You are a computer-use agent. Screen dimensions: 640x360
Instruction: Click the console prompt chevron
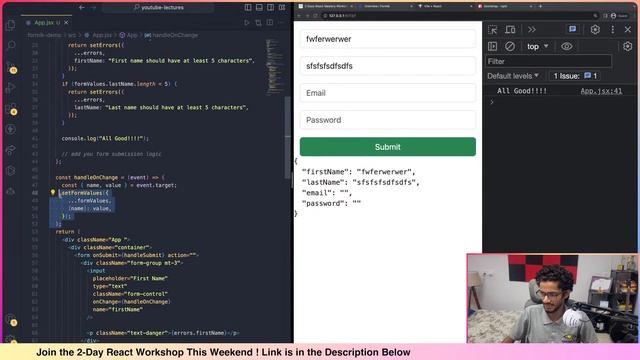tap(492, 102)
